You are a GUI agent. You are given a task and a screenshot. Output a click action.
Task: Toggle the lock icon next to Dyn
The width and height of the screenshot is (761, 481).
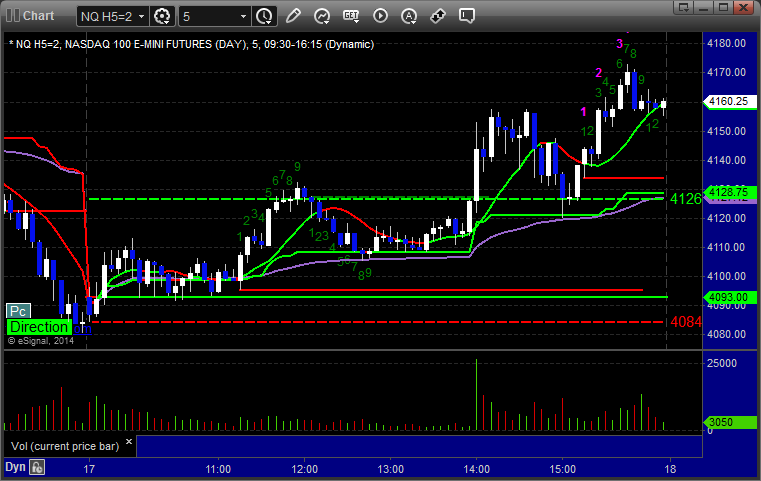(x=37, y=466)
